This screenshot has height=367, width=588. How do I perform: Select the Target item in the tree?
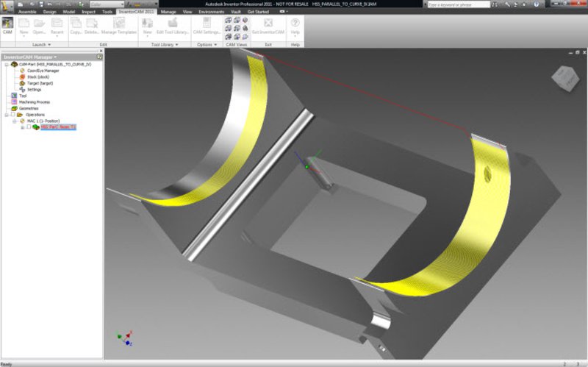pyautogui.click(x=40, y=83)
